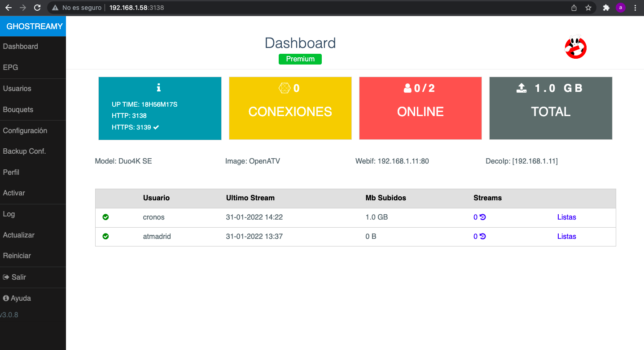The height and width of the screenshot is (350, 644).
Task: Open Listas link for user atmadrid
Action: pos(566,237)
